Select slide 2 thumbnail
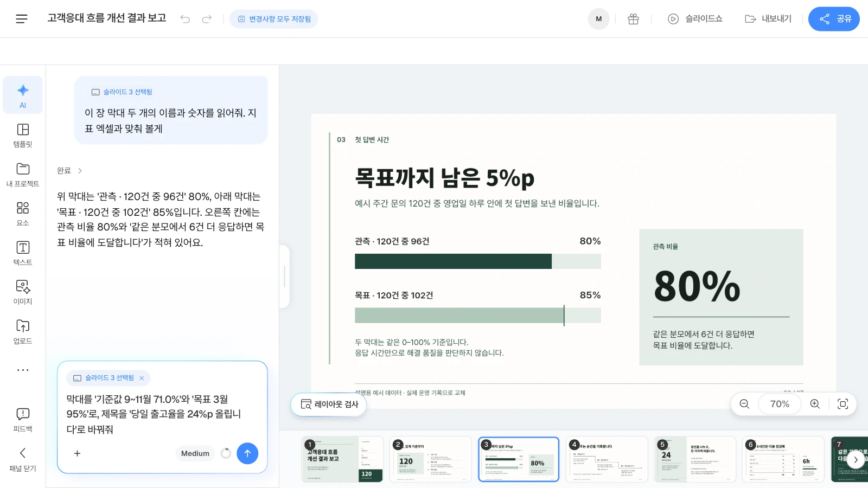Viewport: 868px width, 488px height. [431, 459]
